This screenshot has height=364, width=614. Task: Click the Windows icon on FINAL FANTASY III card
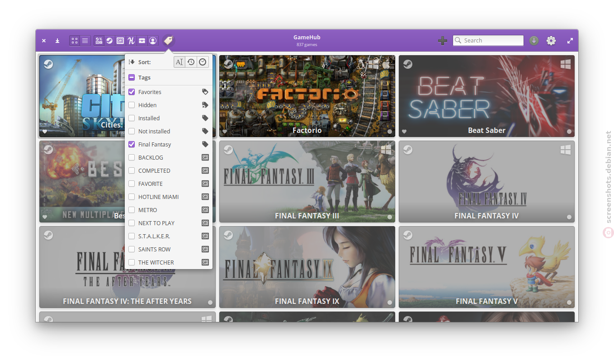(x=386, y=150)
